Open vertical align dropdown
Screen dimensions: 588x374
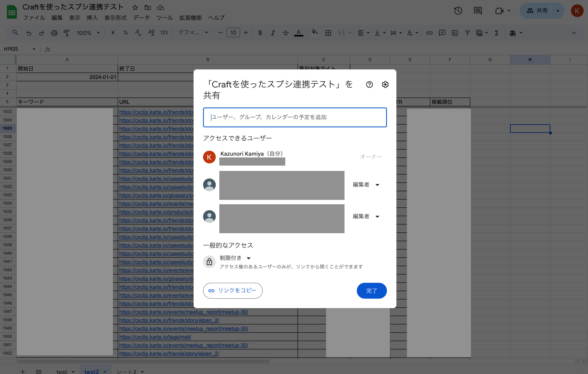(x=380, y=33)
